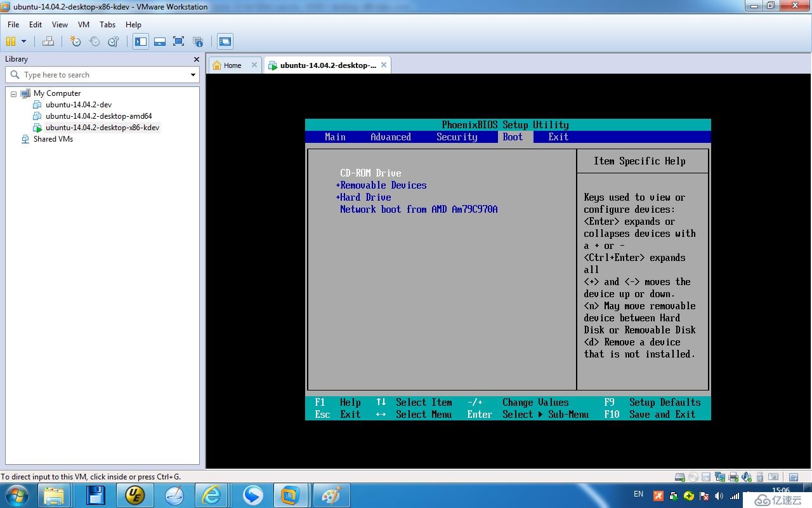The height and width of the screenshot is (508, 812).
Task: Open the power options dropdown arrow
Action: click(x=24, y=41)
